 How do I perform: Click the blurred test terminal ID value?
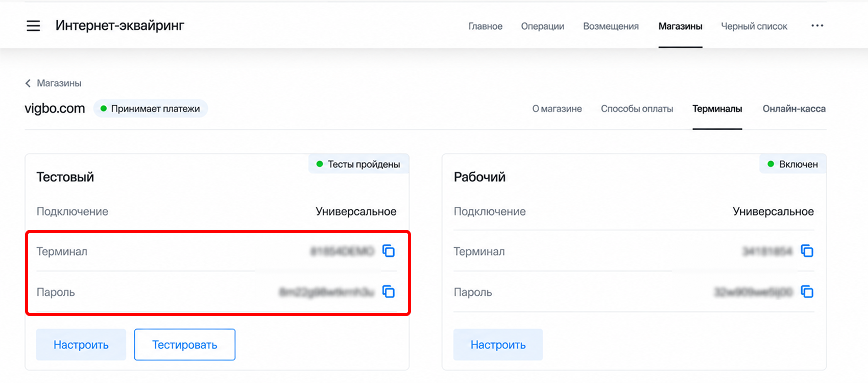pyautogui.click(x=342, y=251)
